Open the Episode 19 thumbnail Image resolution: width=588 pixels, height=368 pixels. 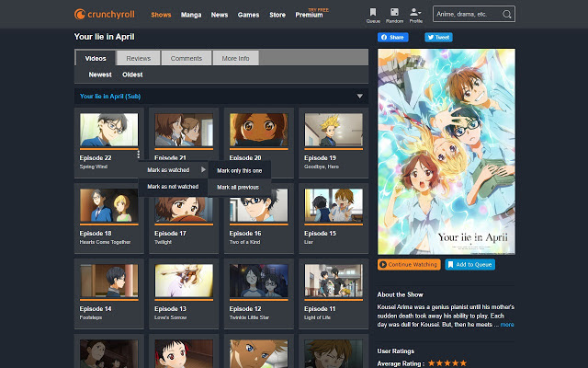tap(334, 130)
